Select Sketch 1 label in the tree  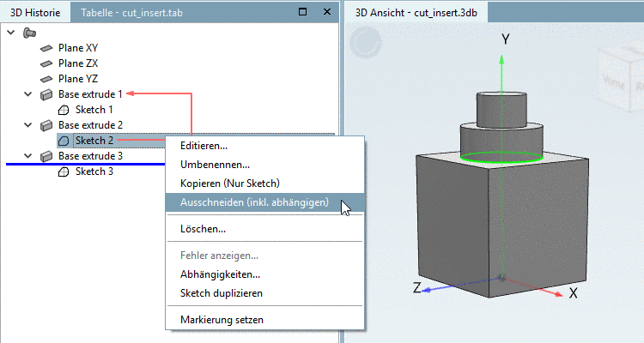(x=94, y=110)
